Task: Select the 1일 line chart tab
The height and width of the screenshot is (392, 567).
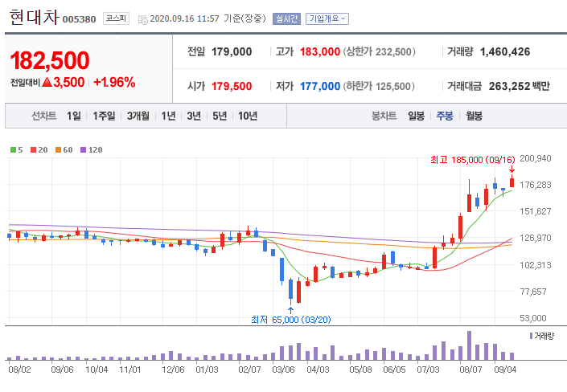Action: click(74, 116)
